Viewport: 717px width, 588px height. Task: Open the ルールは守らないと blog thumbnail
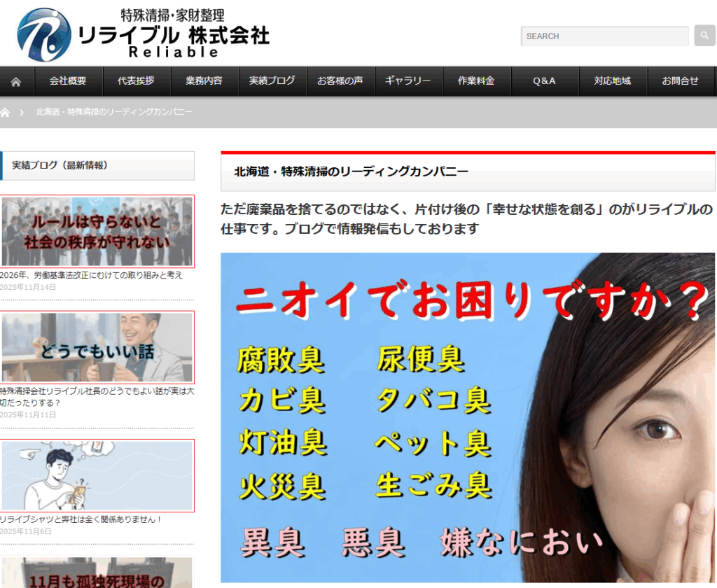click(97, 232)
